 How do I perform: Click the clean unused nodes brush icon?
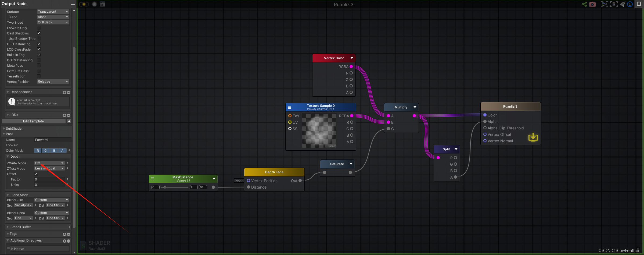click(x=623, y=4)
